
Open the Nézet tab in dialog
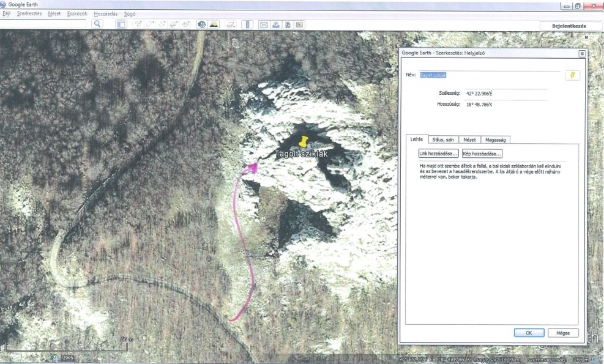point(468,139)
